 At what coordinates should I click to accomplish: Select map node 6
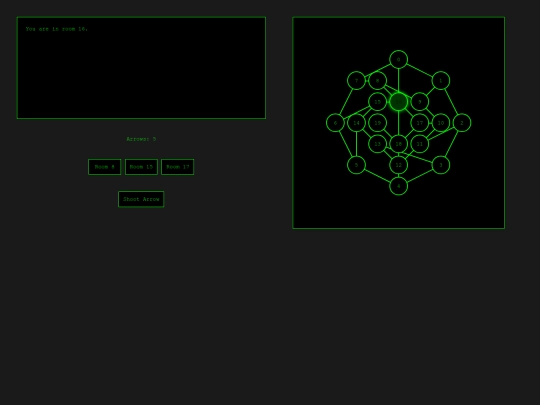pos(335,123)
